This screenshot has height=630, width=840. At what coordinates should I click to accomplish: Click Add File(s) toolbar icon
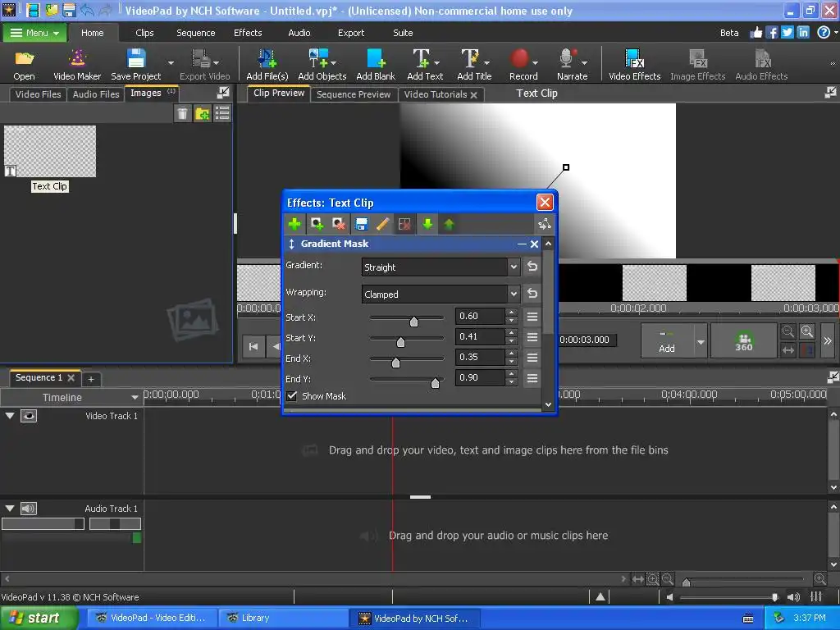tap(267, 58)
